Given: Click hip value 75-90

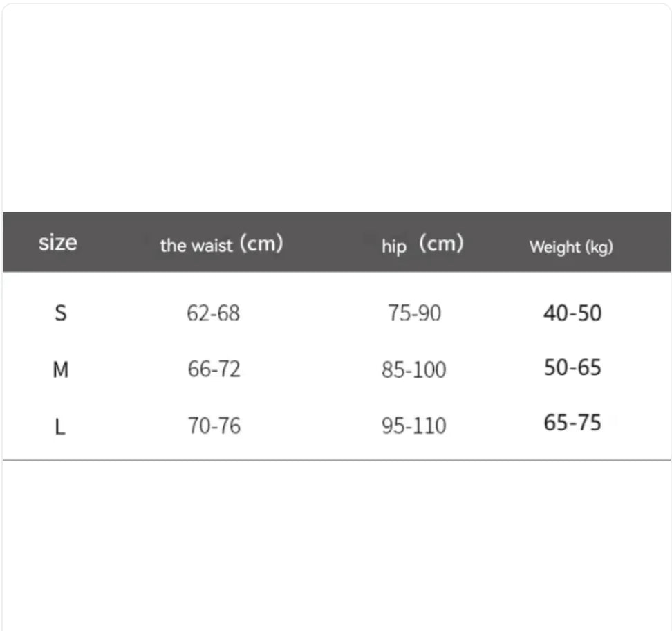Looking at the screenshot, I should point(414,313).
